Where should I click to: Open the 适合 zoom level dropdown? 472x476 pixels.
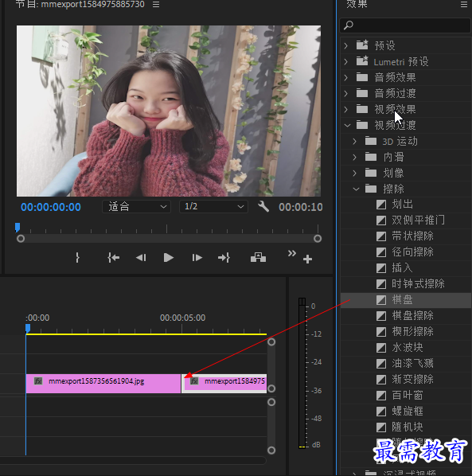coord(137,207)
